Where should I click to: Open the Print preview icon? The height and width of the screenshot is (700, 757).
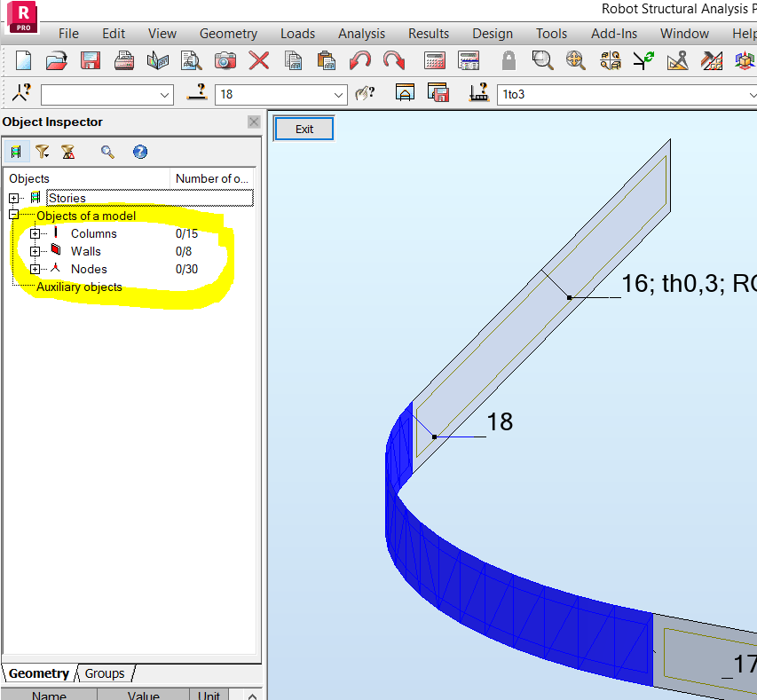coord(190,61)
